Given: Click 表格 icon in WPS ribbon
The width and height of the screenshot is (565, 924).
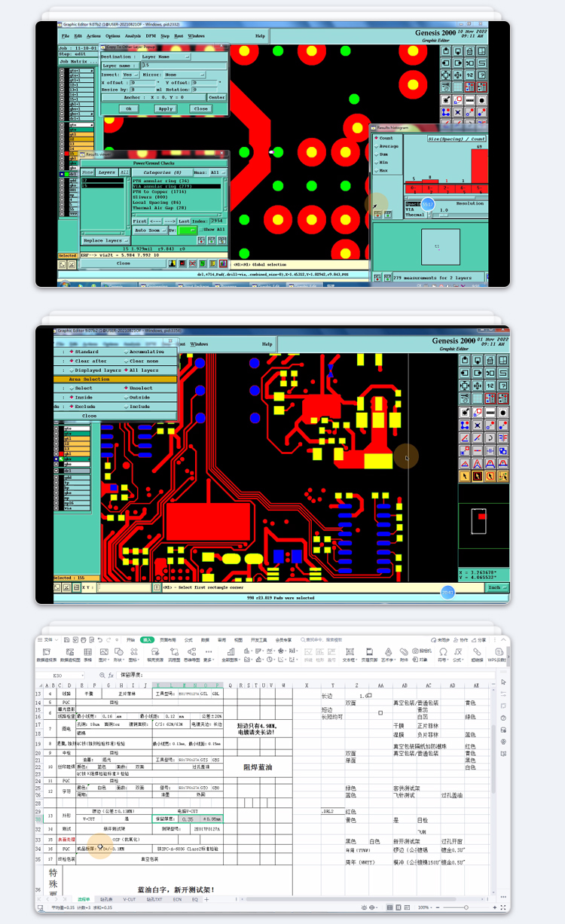Looking at the screenshot, I should click(x=87, y=655).
